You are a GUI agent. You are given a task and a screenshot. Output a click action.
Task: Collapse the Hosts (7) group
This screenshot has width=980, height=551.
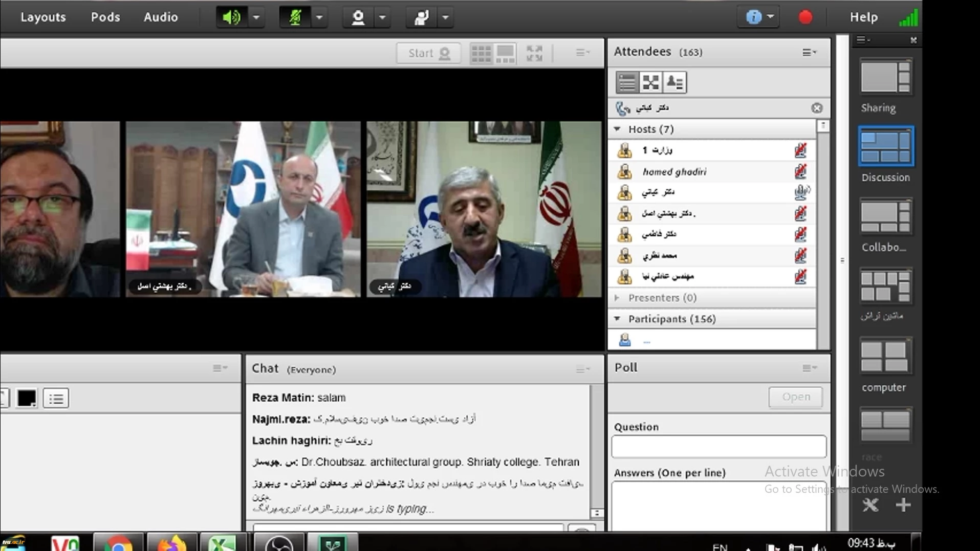tap(617, 129)
